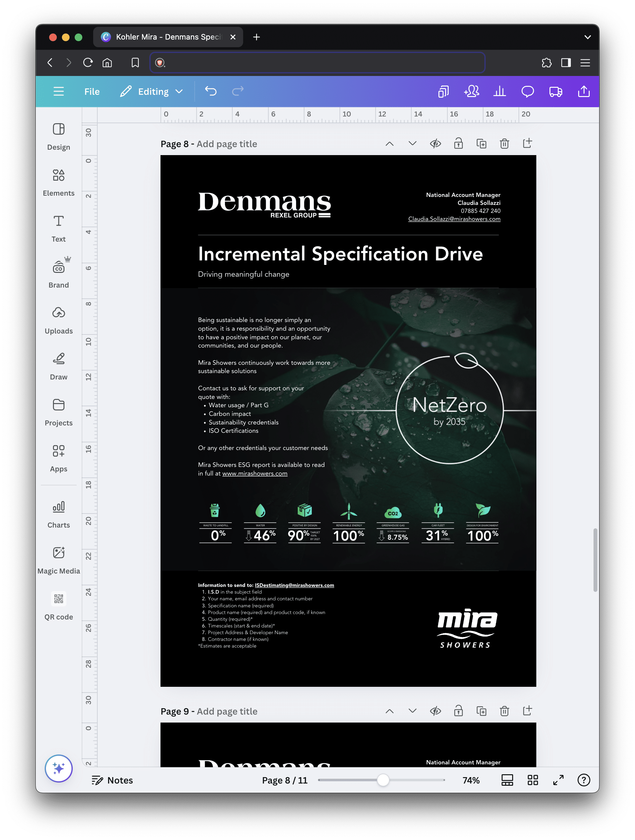
Task: Duplicate Page 8
Action: 481,144
